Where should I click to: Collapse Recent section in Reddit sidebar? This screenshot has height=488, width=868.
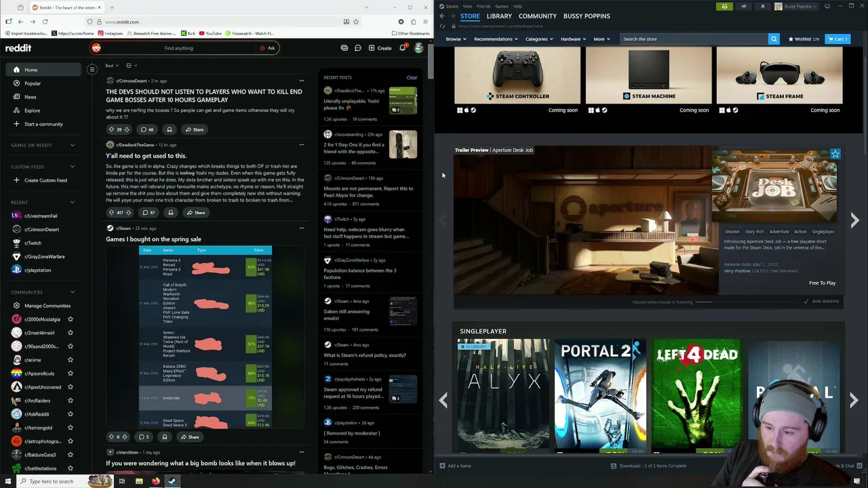click(x=73, y=202)
